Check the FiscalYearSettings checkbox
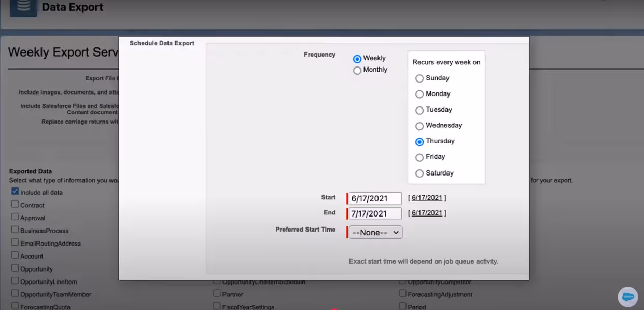644x310 pixels. click(x=217, y=306)
